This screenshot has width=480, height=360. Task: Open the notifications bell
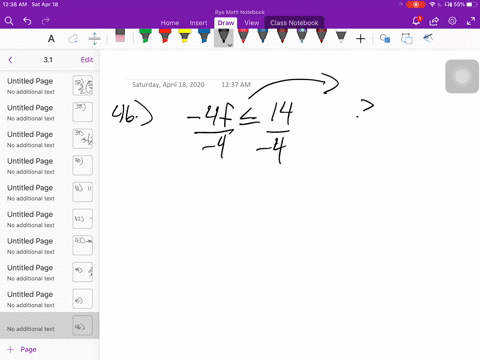pyautogui.click(x=416, y=21)
